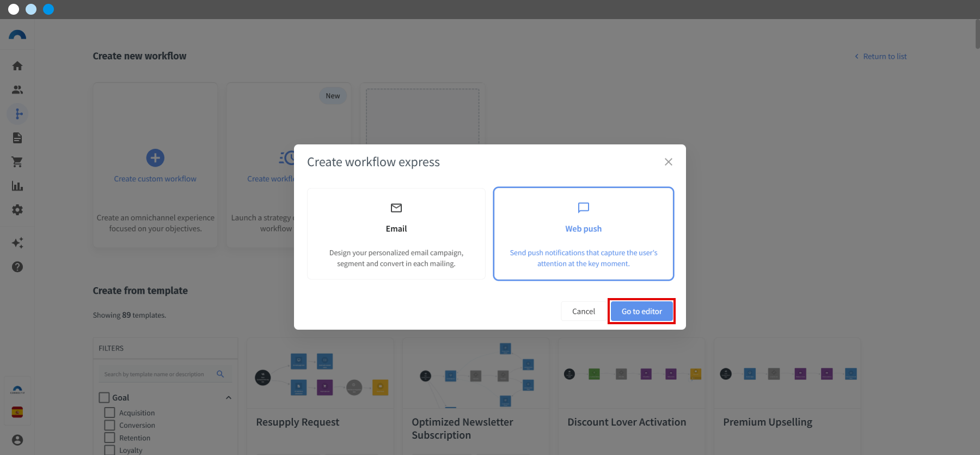This screenshot has width=980, height=455.
Task: Open the user account profile icon
Action: point(17,440)
